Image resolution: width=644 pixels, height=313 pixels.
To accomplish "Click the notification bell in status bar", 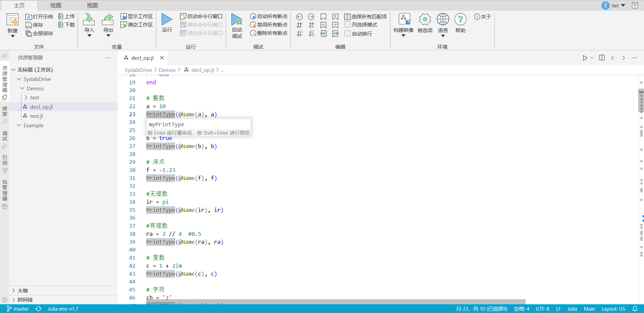I will pyautogui.click(x=635, y=309).
